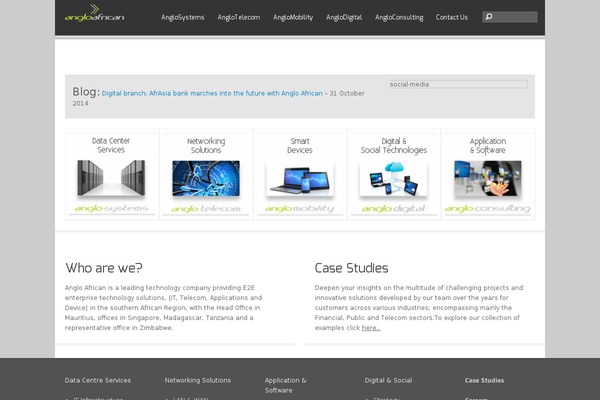Click the 'Blog:' label
Image resolution: width=600 pixels, height=400 pixels.
(86, 92)
